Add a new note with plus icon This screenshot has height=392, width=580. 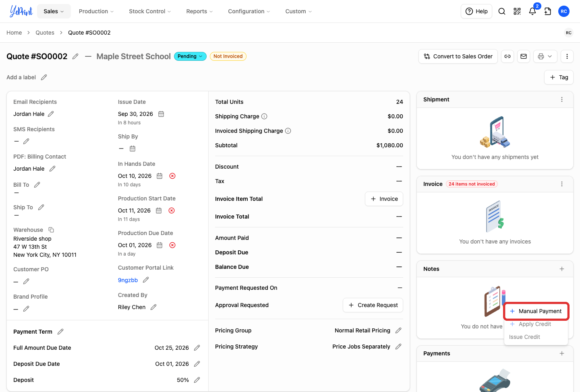(562, 269)
